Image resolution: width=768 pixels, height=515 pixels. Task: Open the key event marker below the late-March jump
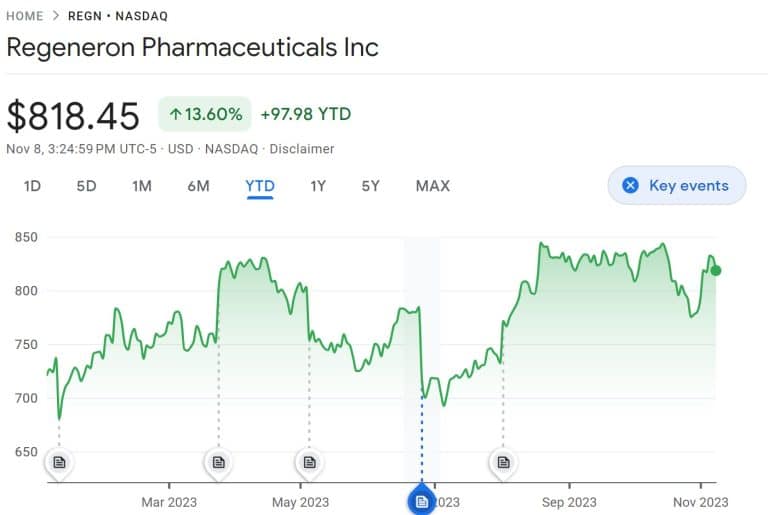[x=218, y=462]
